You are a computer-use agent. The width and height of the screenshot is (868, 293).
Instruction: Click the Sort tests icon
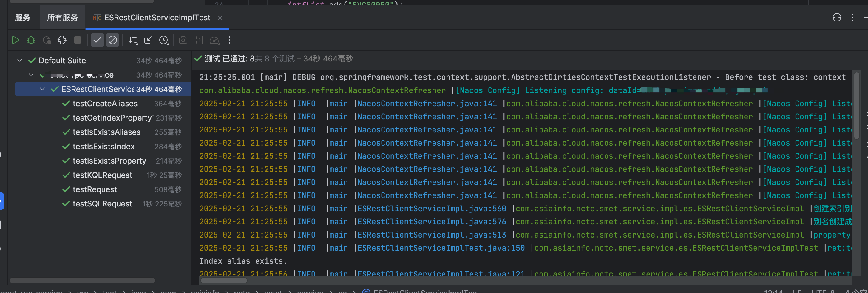pos(133,41)
